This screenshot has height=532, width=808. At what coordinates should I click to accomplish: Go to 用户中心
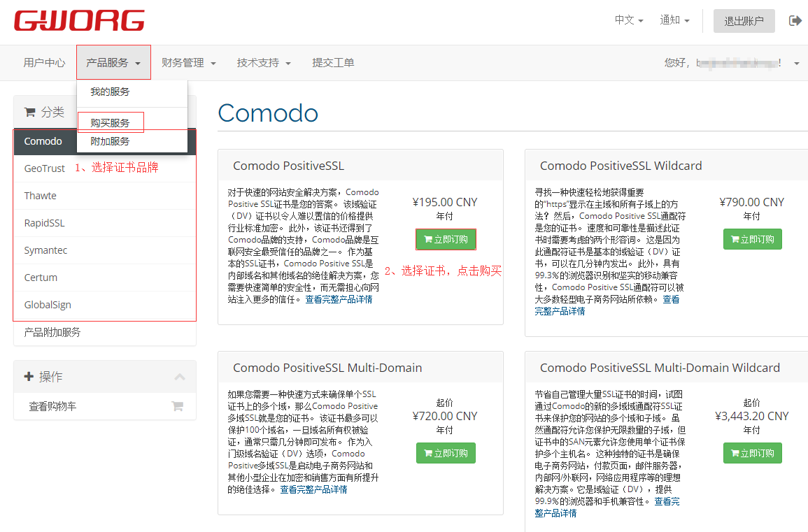pyautogui.click(x=44, y=63)
